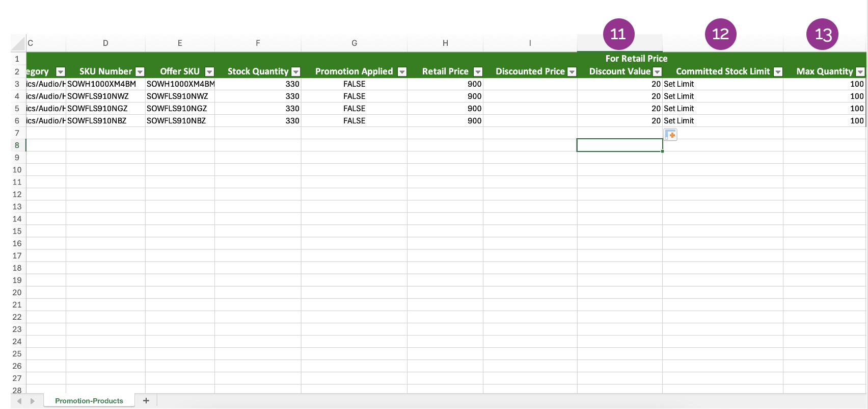Open the Discounted Price filter dropdown

tap(572, 72)
